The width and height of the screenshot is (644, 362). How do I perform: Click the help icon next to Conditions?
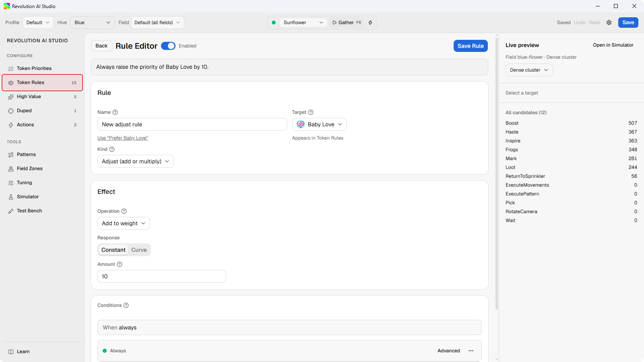point(126,305)
